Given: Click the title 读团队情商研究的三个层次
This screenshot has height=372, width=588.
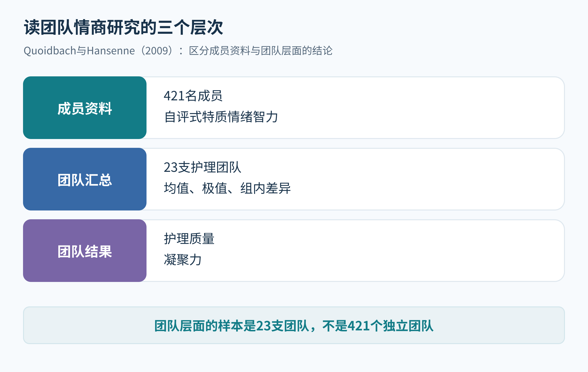Looking at the screenshot, I should [123, 27].
